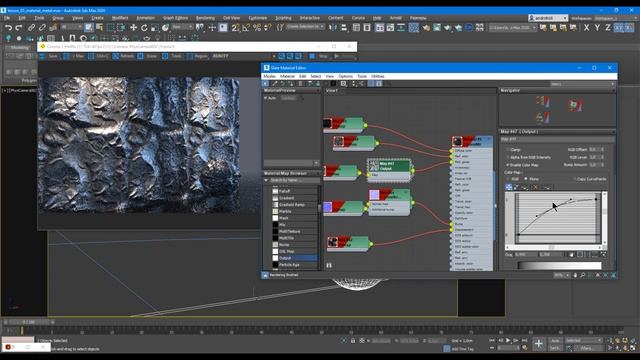
Task: Click the grayscale gradient bar below the curve
Action: pos(559,265)
